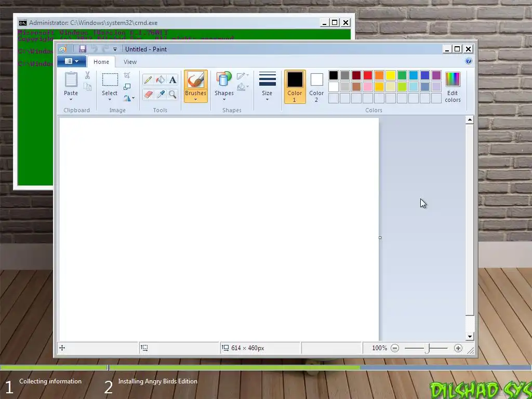Activate the Color 2 button
532x399 pixels.
(316, 87)
